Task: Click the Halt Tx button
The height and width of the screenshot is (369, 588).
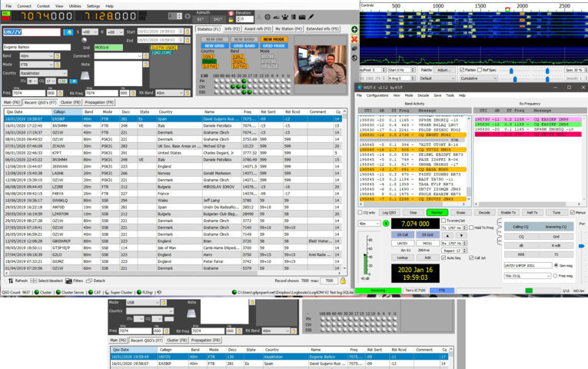Action: coord(532,213)
